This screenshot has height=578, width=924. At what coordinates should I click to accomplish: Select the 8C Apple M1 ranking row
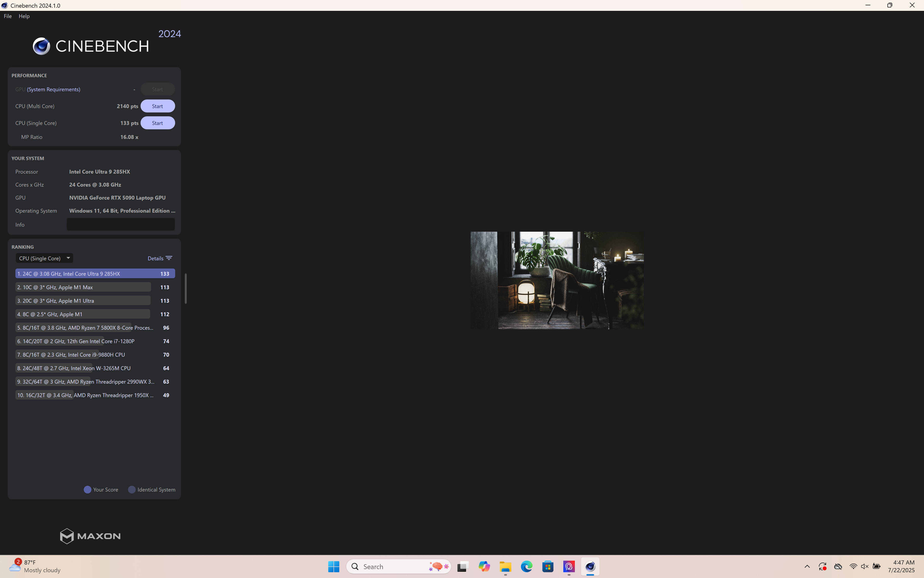coord(95,314)
